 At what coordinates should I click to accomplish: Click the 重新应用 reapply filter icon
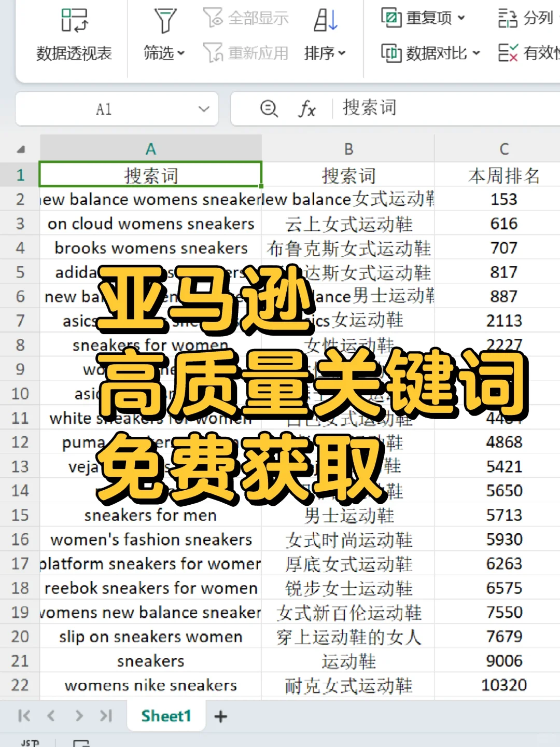213,52
